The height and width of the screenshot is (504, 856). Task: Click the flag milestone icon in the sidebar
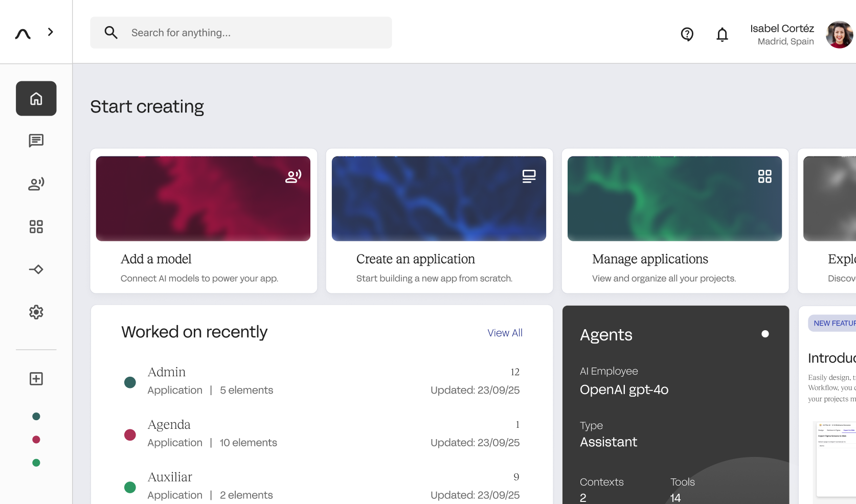[x=36, y=269]
